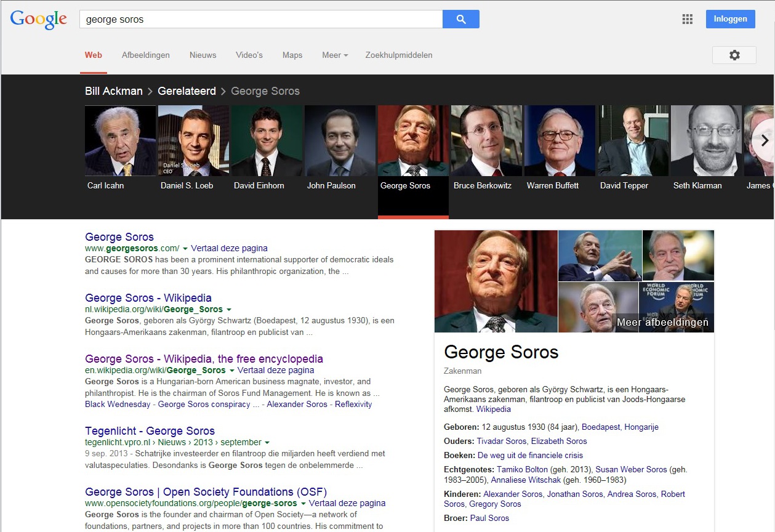Switch to Maps tab
The width and height of the screenshot is (775, 532).
[292, 55]
